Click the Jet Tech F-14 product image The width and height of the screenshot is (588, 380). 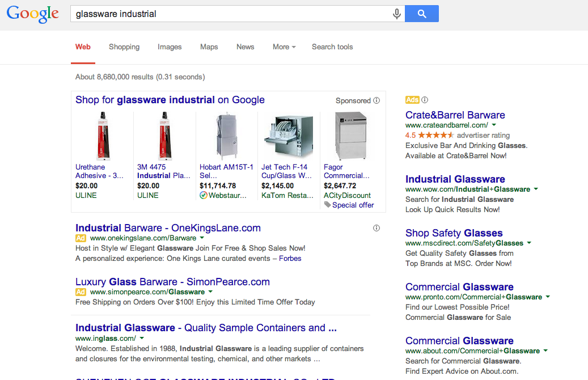point(288,135)
